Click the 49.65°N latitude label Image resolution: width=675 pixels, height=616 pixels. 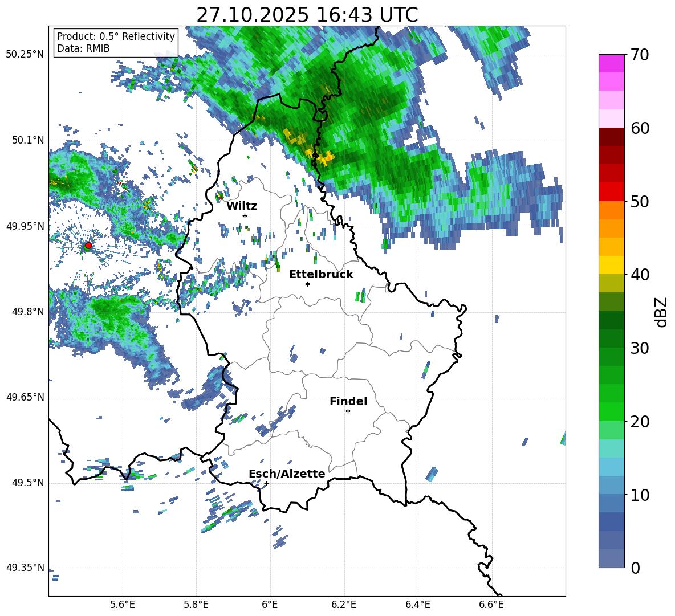click(25, 397)
